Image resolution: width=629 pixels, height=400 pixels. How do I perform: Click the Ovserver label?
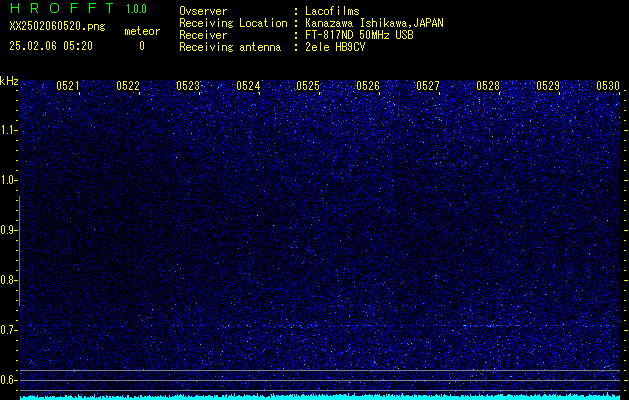tap(203, 11)
